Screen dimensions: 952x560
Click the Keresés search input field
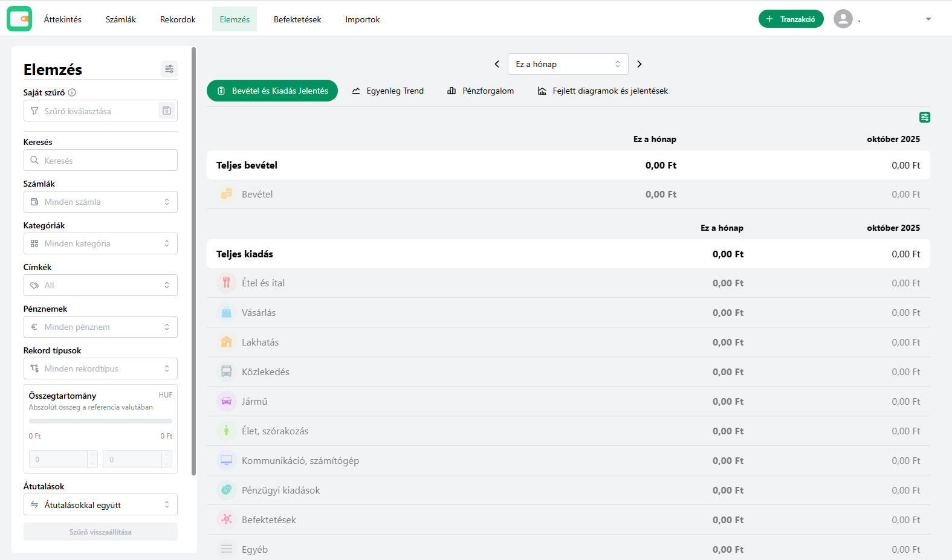tap(100, 161)
